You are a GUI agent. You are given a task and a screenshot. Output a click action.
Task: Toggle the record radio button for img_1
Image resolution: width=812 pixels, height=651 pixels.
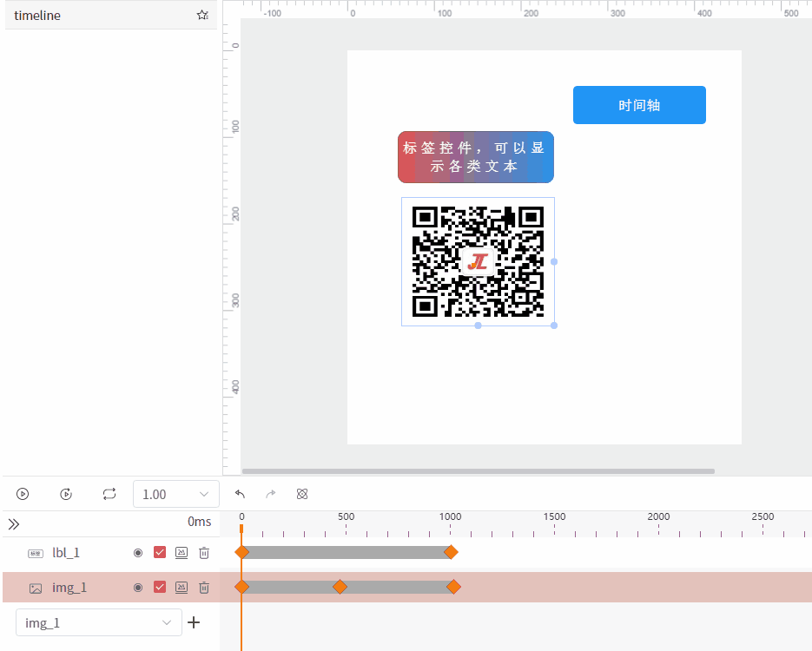pyautogui.click(x=138, y=588)
